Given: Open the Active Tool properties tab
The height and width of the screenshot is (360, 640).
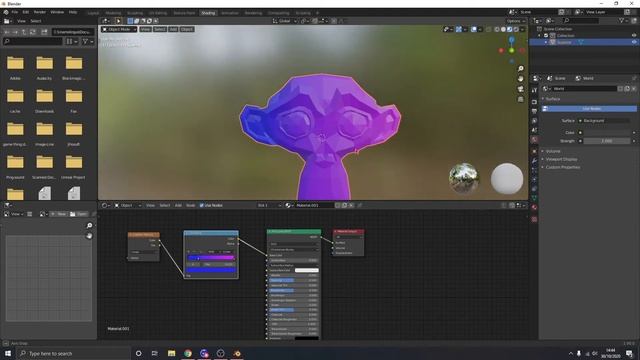Looking at the screenshot, I should point(534,90).
